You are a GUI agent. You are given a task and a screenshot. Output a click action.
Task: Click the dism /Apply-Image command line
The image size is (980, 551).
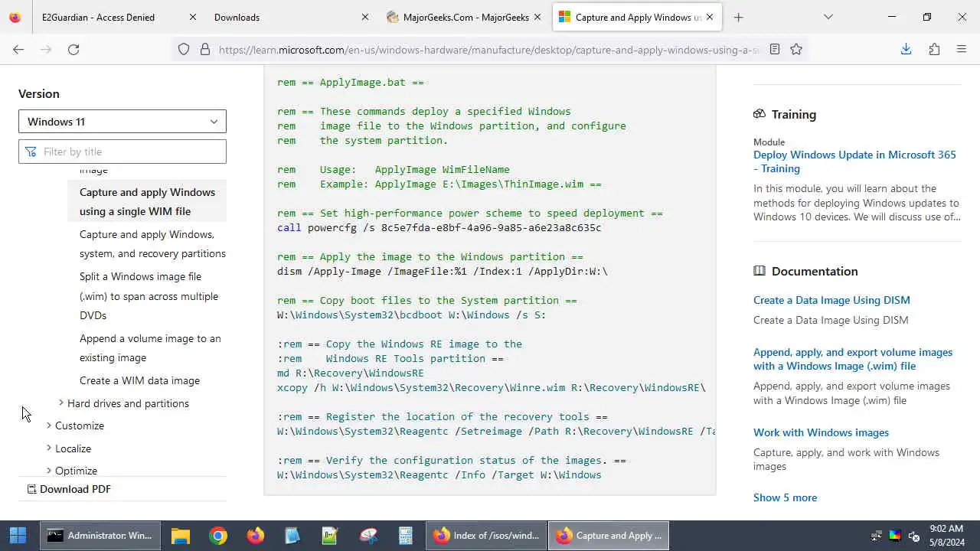point(443,271)
